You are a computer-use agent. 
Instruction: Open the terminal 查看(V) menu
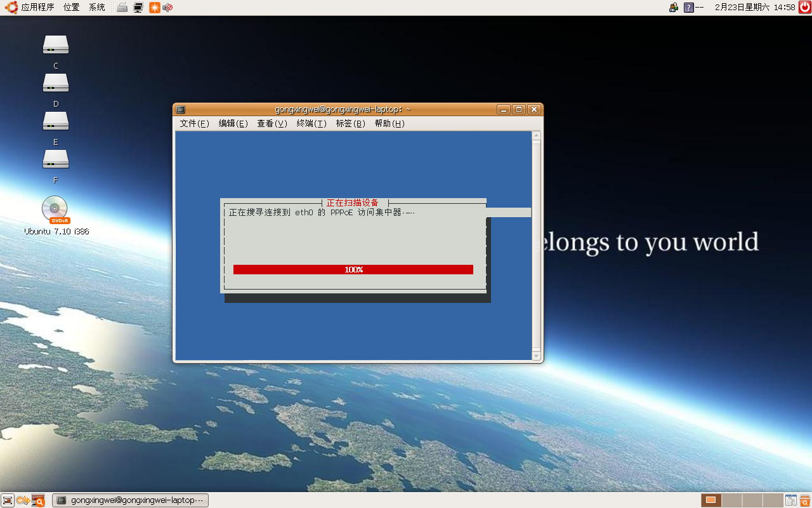272,124
